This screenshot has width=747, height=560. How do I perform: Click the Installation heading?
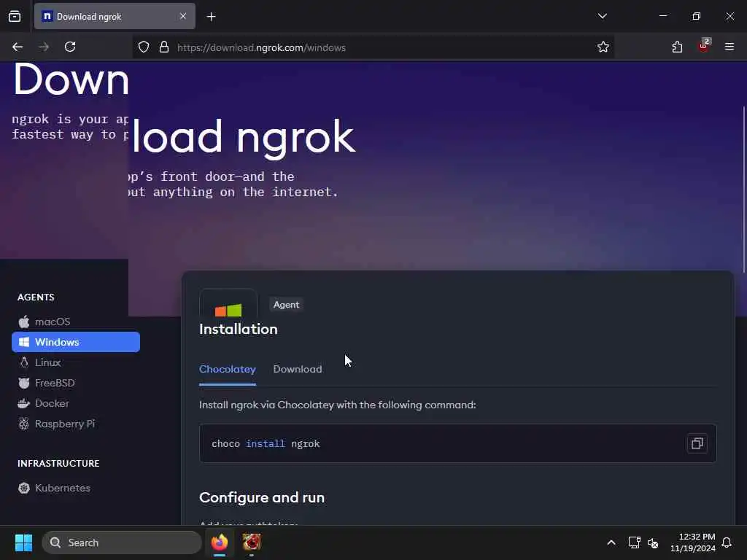239,330
